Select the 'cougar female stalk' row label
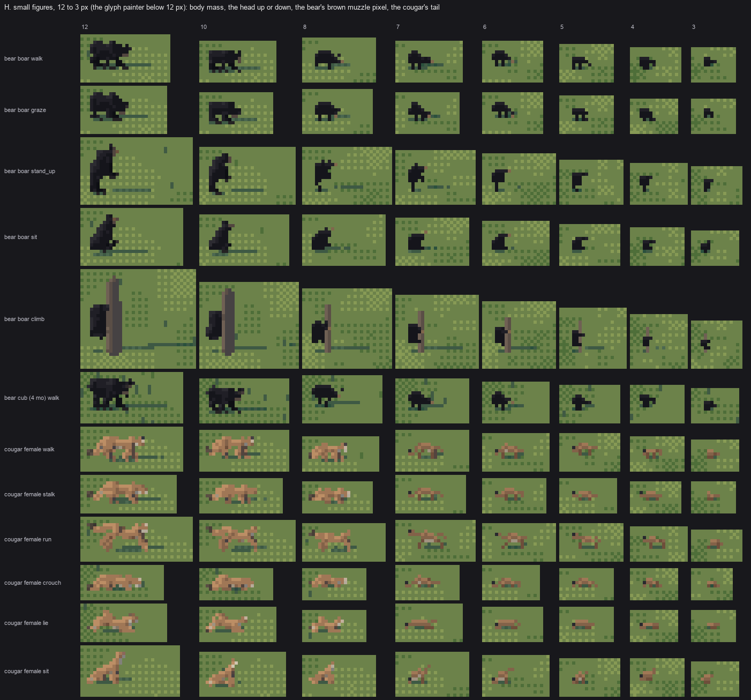This screenshot has height=700, width=751. 29,494
